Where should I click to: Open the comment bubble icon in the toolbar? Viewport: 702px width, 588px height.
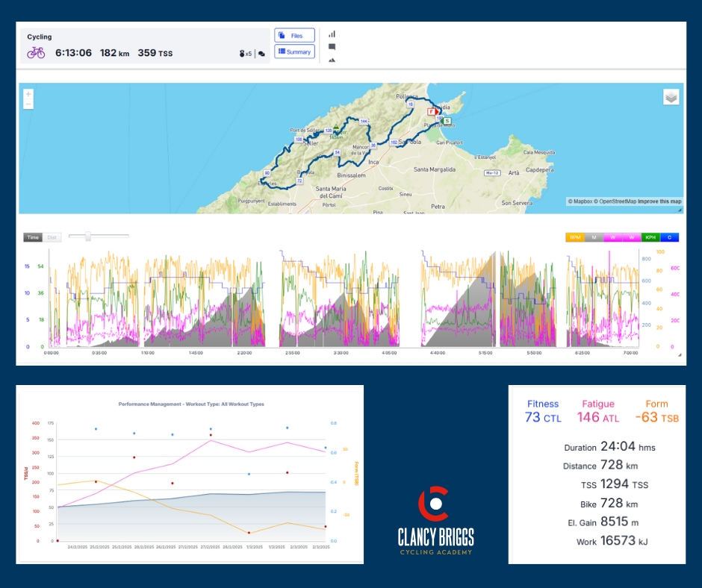point(332,46)
